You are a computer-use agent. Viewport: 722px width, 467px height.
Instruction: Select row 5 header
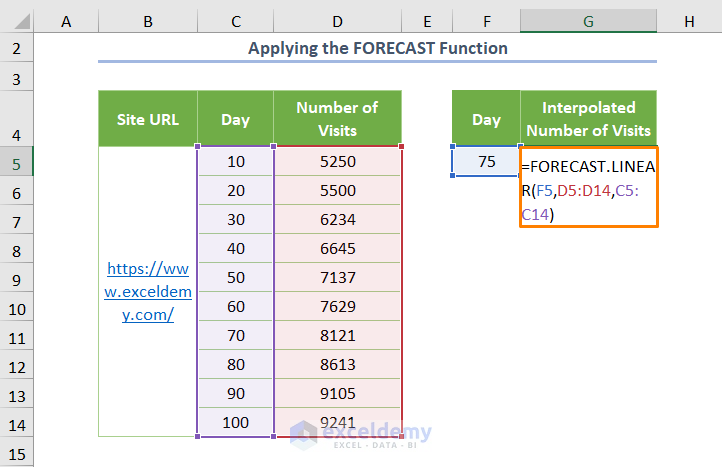17,161
